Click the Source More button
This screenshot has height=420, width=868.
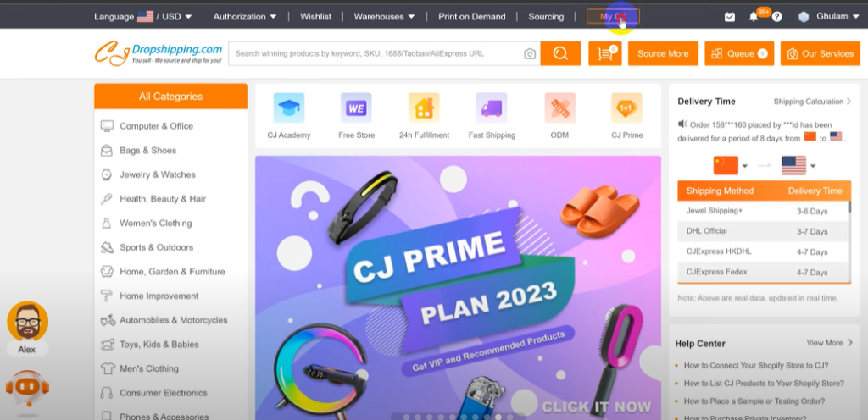pyautogui.click(x=663, y=53)
